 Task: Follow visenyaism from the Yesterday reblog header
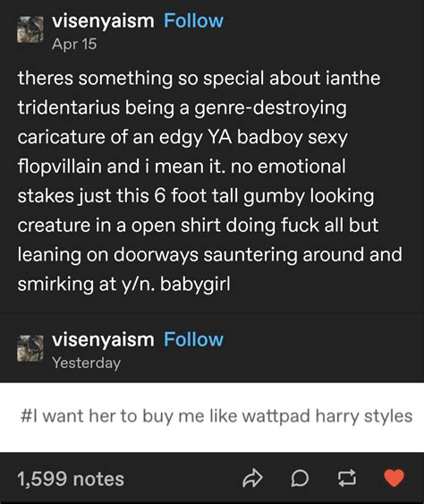(x=193, y=339)
